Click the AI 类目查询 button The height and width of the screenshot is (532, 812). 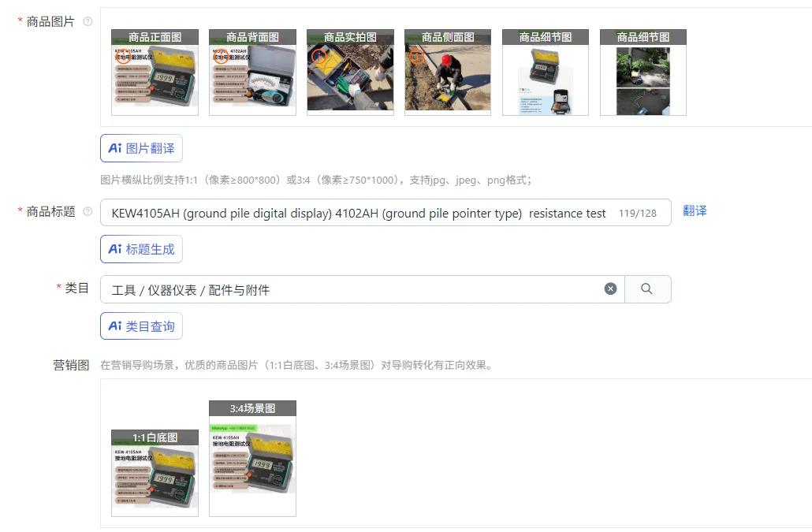[x=141, y=326]
